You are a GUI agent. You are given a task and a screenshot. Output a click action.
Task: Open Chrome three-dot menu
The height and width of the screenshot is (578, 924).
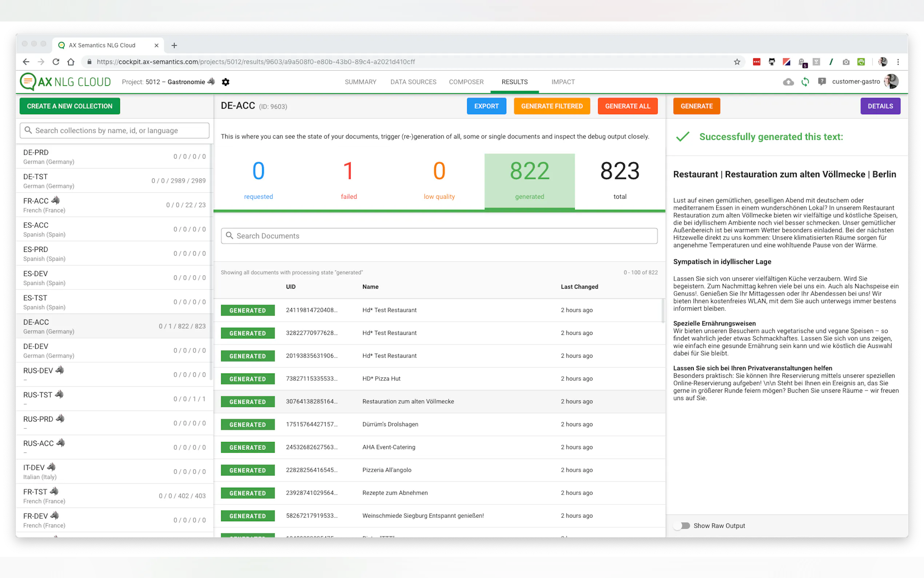[x=898, y=62]
